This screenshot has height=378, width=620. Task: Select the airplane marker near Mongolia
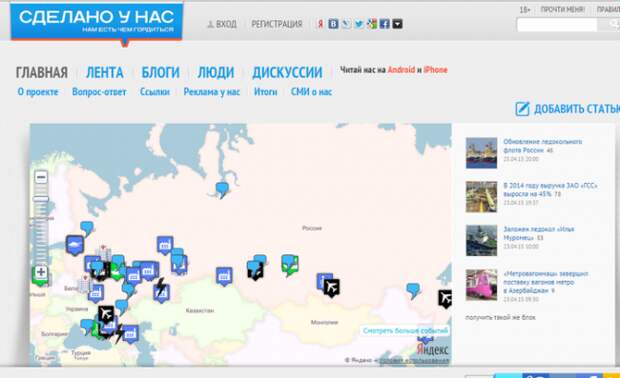(332, 287)
